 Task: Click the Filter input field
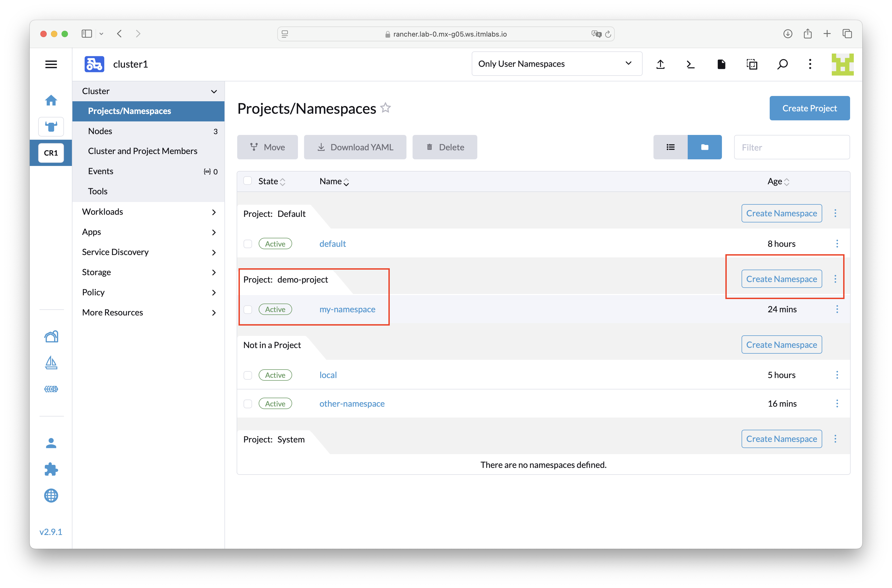click(791, 147)
